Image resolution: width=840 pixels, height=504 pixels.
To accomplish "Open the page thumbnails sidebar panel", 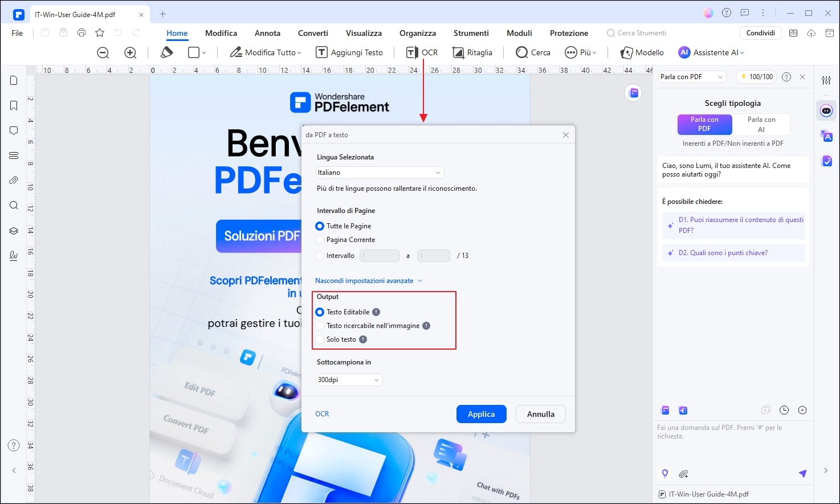I will pos(14,80).
